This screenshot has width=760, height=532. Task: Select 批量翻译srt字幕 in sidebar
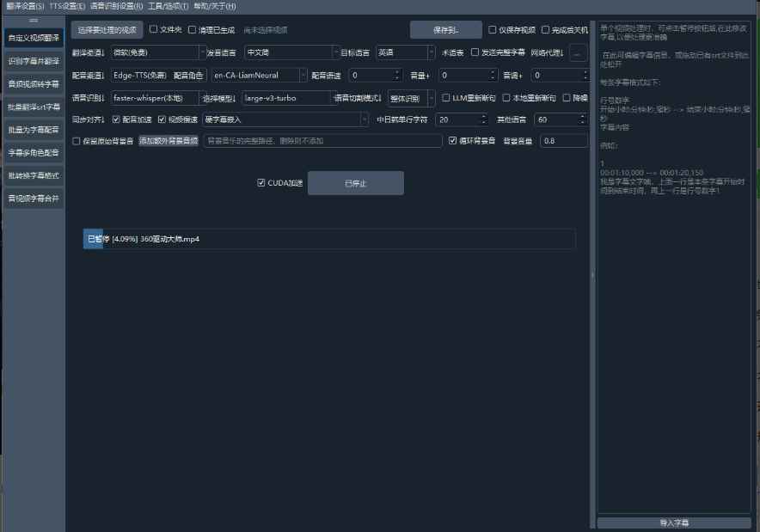pyautogui.click(x=34, y=107)
